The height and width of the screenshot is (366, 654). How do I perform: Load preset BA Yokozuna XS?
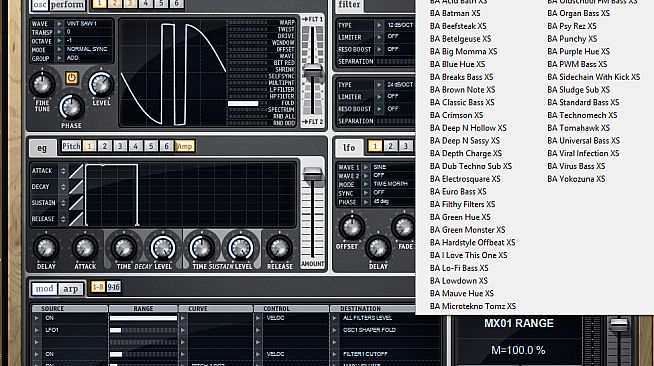[576, 179]
